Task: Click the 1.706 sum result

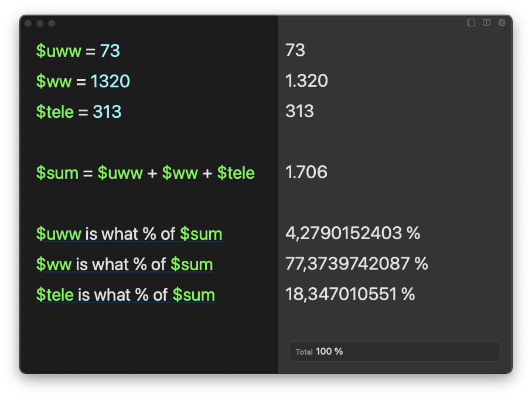Action: (x=306, y=172)
